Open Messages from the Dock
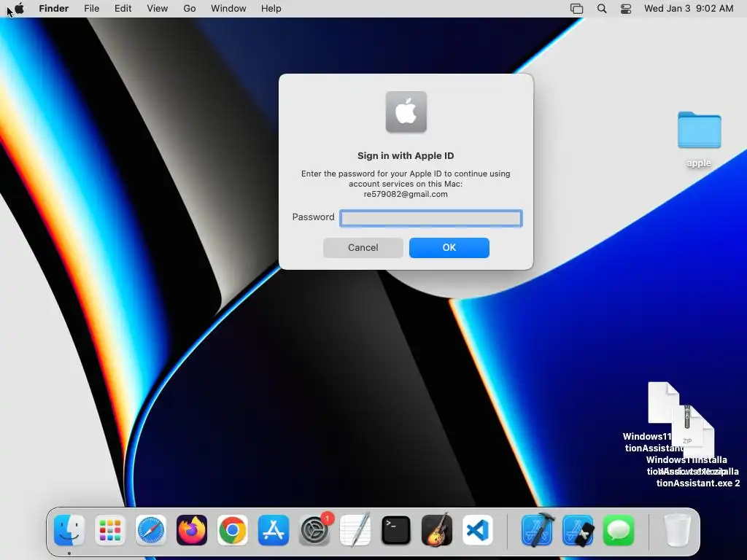The image size is (747, 560). 619,530
